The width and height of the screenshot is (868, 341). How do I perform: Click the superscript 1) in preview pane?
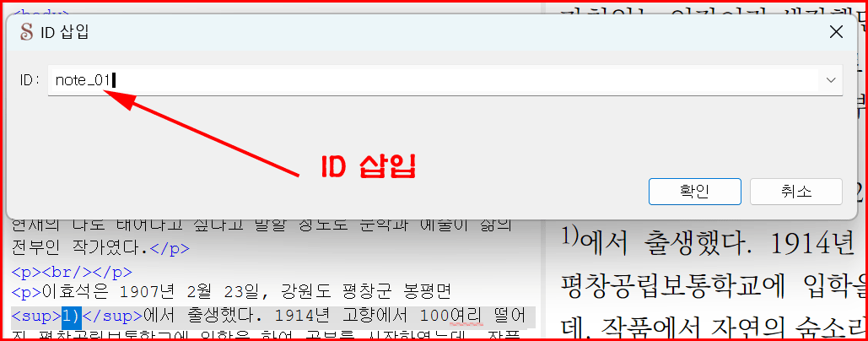click(x=569, y=235)
